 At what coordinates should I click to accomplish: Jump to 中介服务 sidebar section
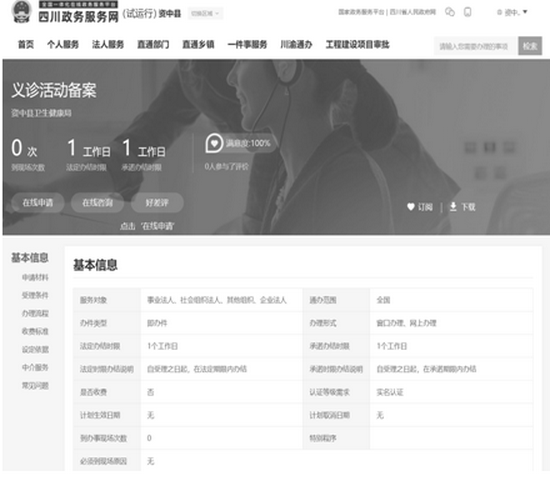coord(35,367)
